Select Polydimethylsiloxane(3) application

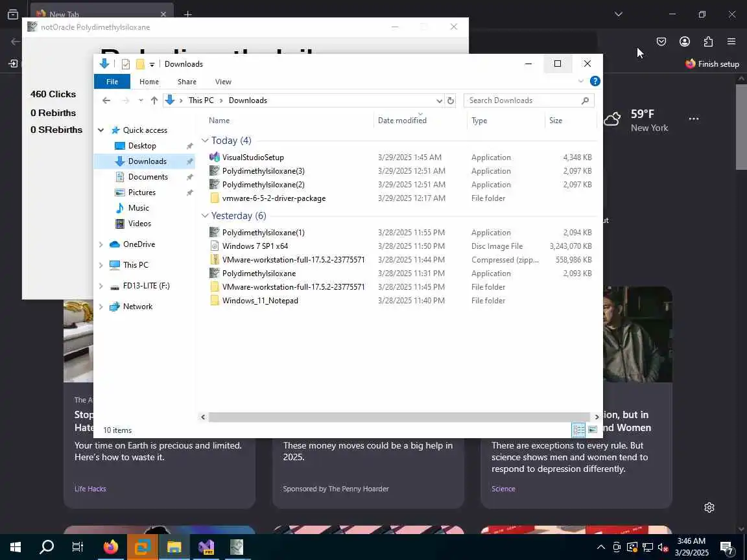[263, 171]
